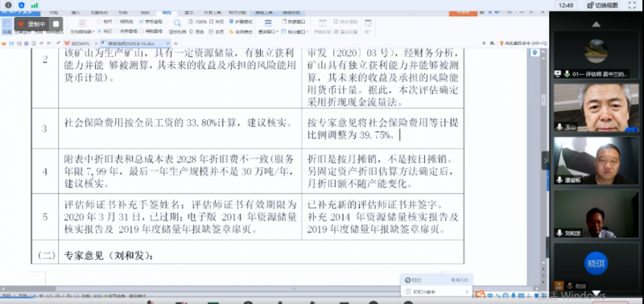Click the 显示比例 magnifier icon

(x=177, y=23)
